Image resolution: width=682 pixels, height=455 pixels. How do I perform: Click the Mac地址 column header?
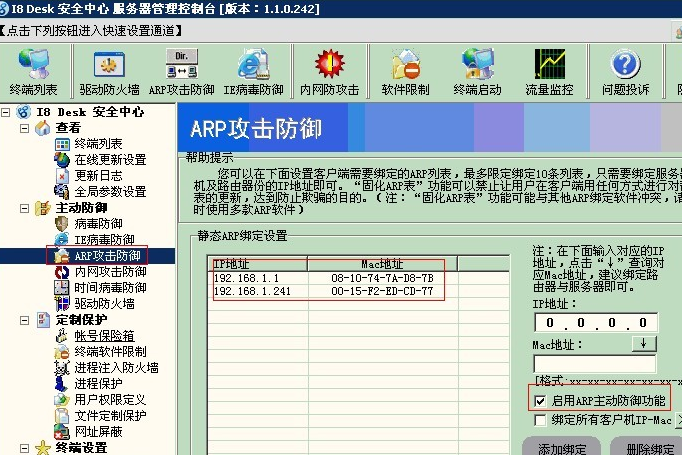[382, 264]
